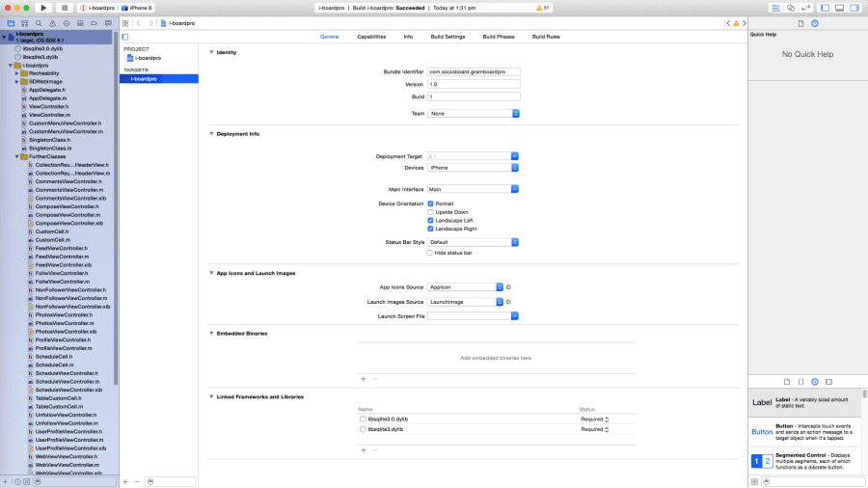Show the File inspector

tap(800, 23)
